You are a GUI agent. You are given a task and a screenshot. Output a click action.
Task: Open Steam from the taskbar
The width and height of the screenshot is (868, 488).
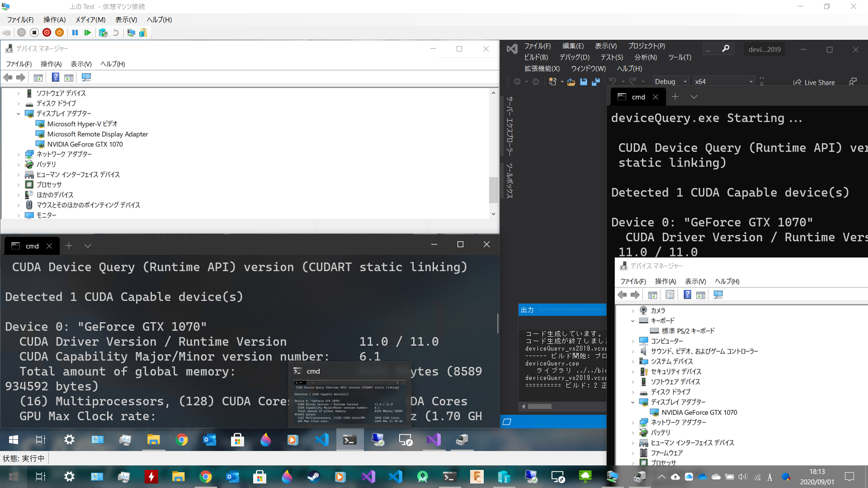pyautogui.click(x=314, y=476)
